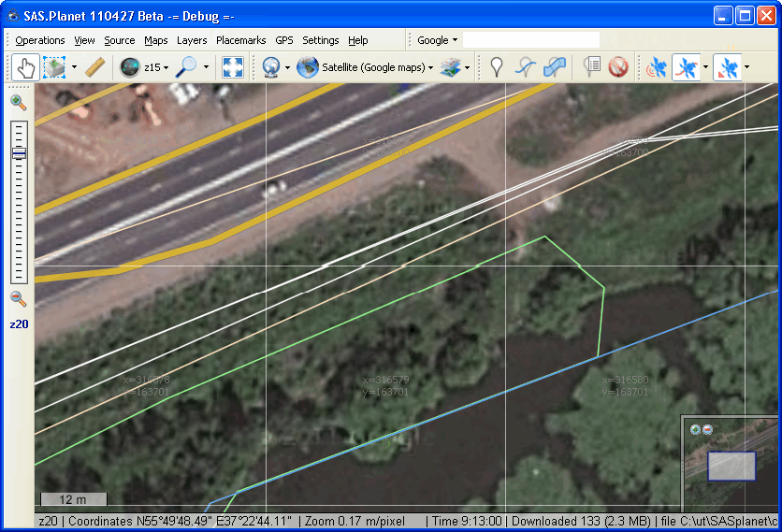Open the placemark manager list icon
The height and width of the screenshot is (532, 782).
click(591, 67)
